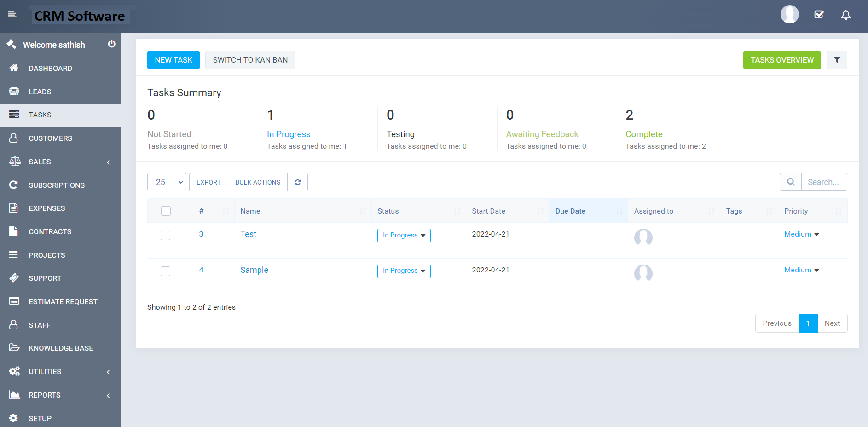Sort the table by Due Date column

(x=570, y=211)
